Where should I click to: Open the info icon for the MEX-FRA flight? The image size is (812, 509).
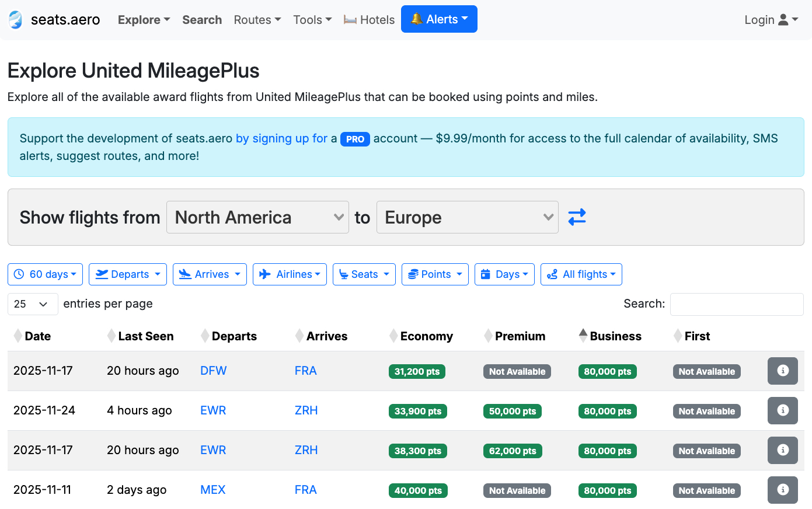pos(782,490)
